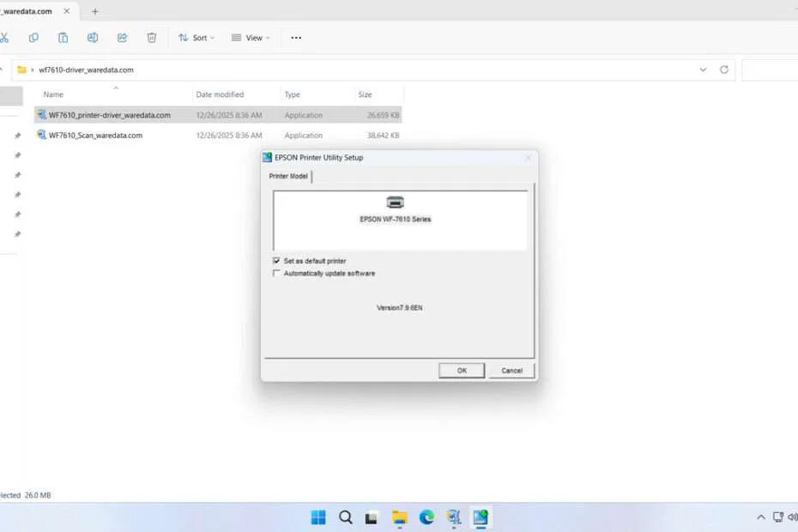Switch to the Printer Model tab
This screenshot has height=532, width=798.
click(287, 176)
